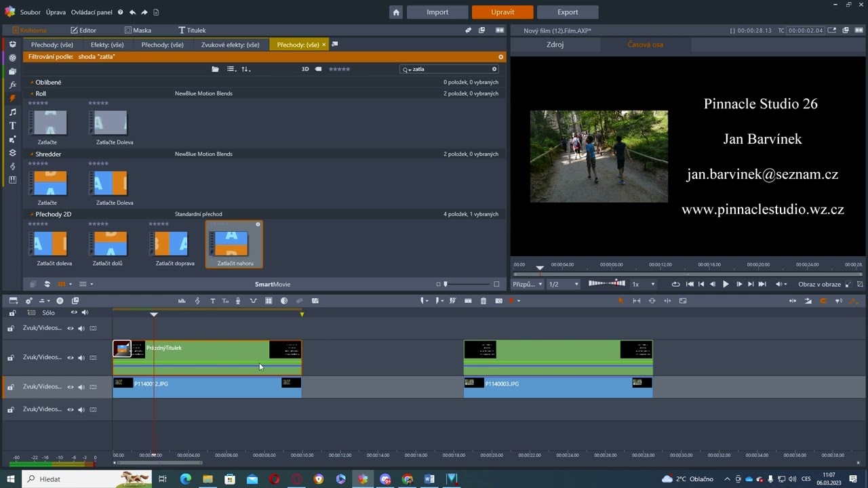Click the Upravit button
This screenshot has width=868, height=488.
click(502, 12)
